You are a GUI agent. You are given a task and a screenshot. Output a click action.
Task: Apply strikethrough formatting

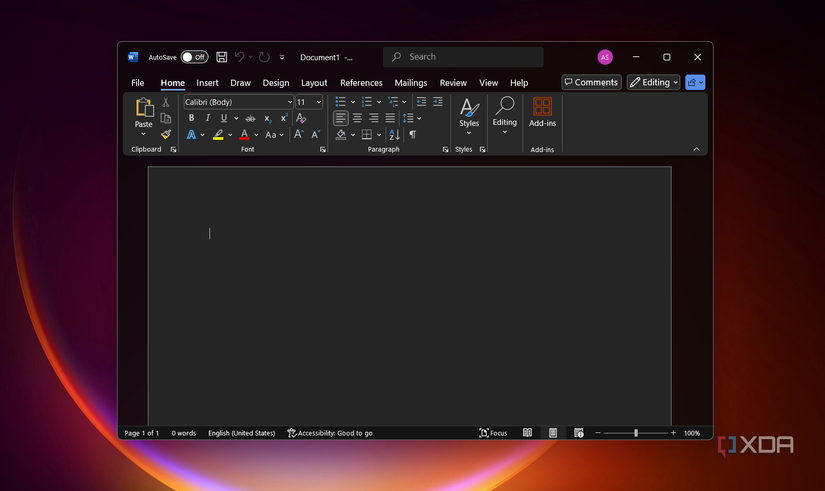click(x=250, y=118)
